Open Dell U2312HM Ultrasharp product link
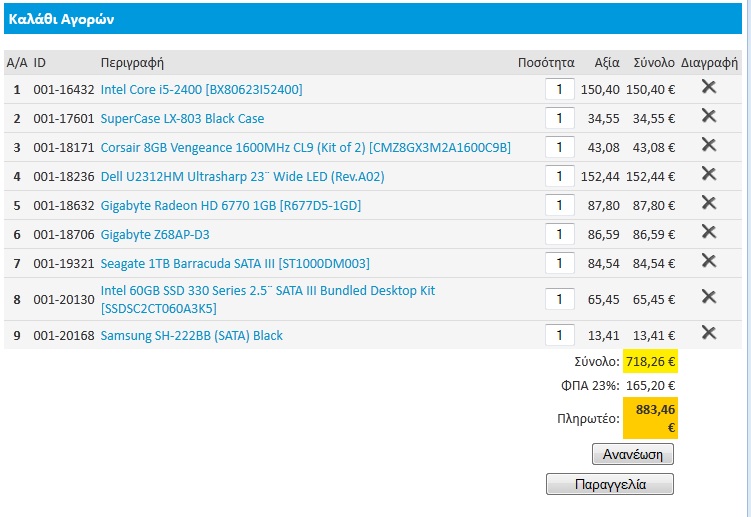 (x=242, y=177)
